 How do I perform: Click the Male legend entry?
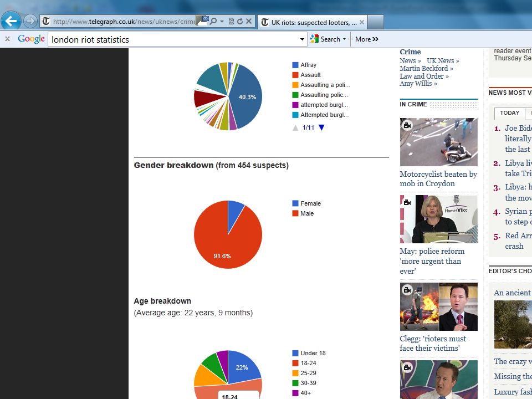pos(303,213)
